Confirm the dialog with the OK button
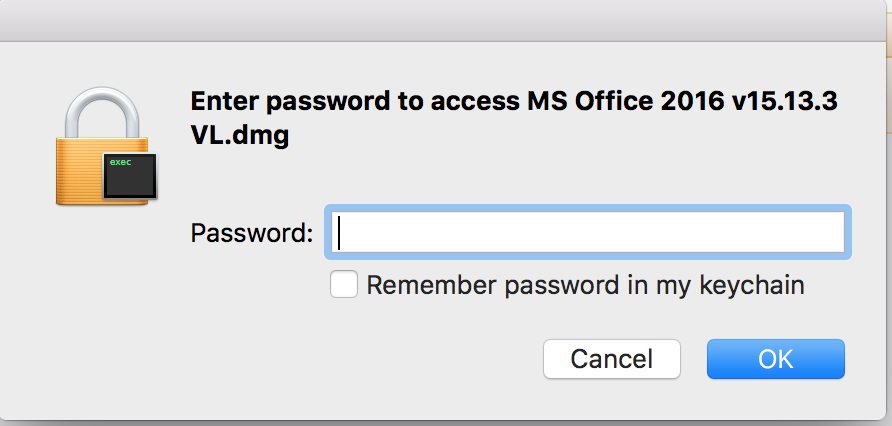 pyautogui.click(x=775, y=359)
